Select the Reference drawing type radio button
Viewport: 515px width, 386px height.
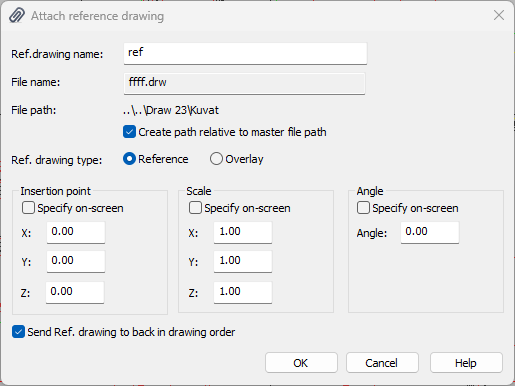tap(129, 159)
